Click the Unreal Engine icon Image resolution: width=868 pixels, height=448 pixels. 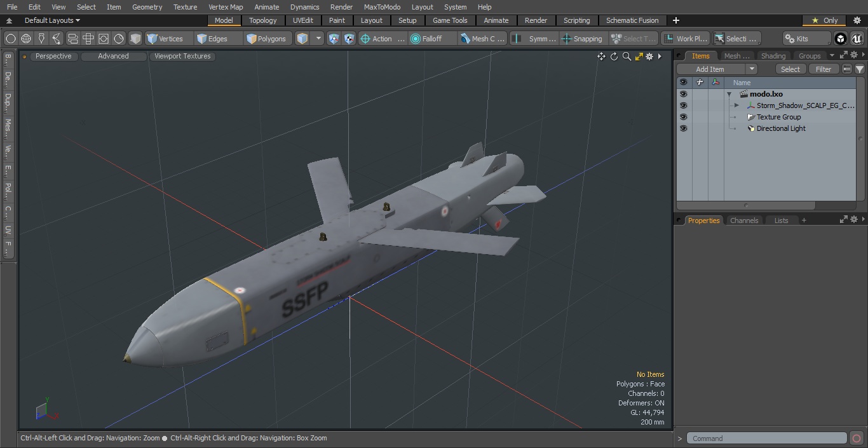pyautogui.click(x=857, y=39)
